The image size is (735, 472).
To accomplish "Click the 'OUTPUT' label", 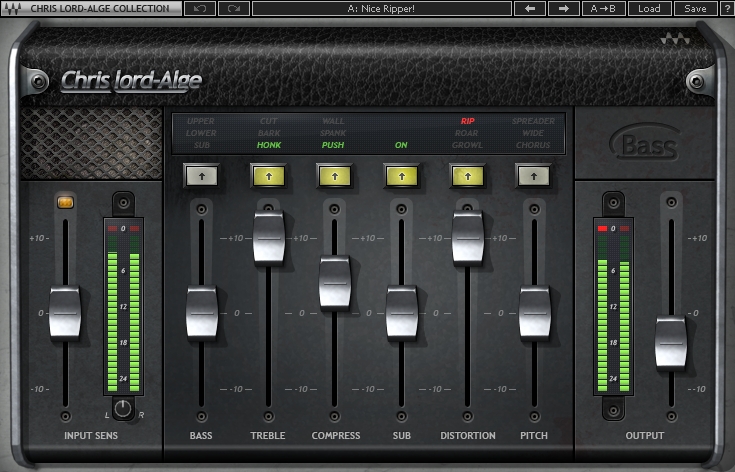I will 645,435.
